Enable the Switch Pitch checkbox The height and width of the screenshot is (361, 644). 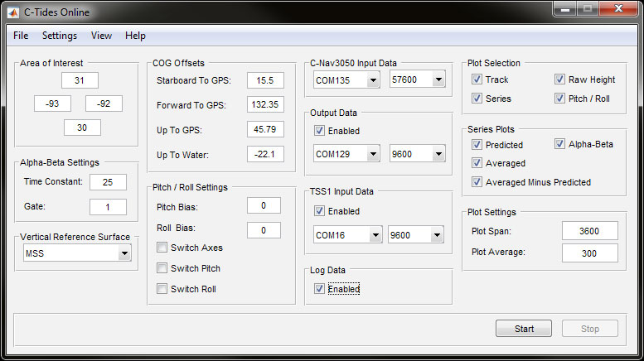(162, 268)
